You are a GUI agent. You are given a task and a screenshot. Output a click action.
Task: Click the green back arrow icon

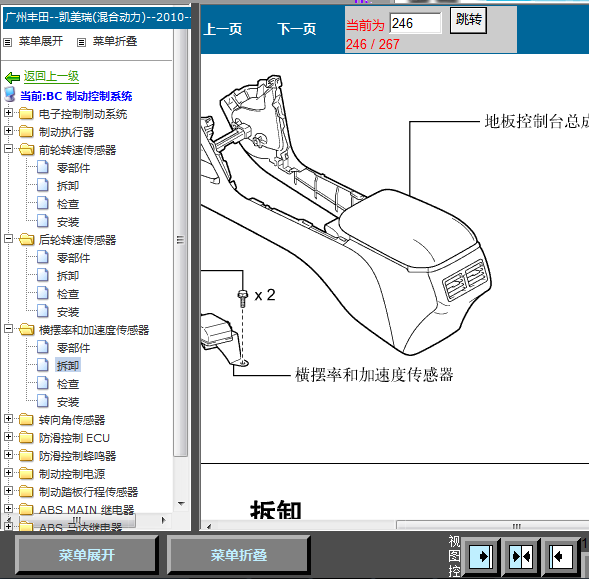[12, 78]
